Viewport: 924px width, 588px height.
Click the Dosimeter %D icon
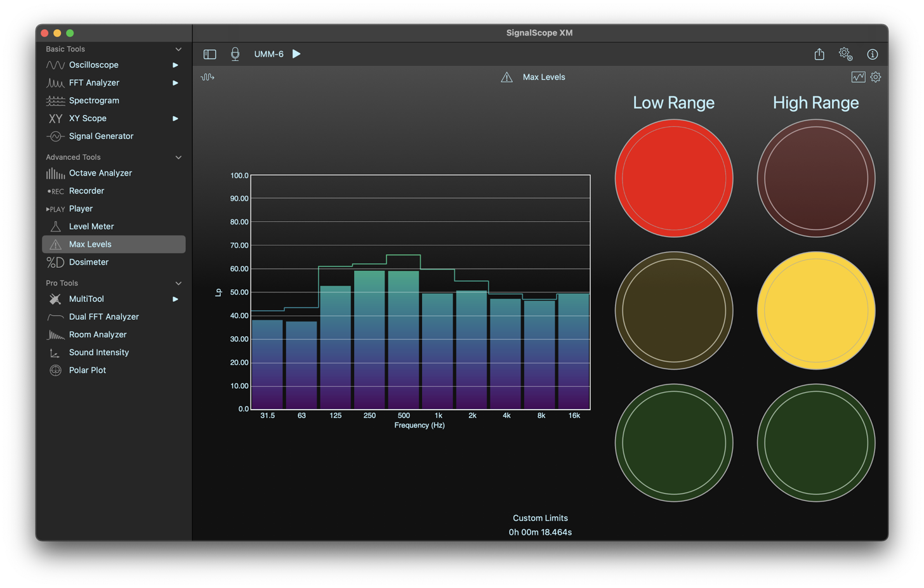(x=55, y=262)
